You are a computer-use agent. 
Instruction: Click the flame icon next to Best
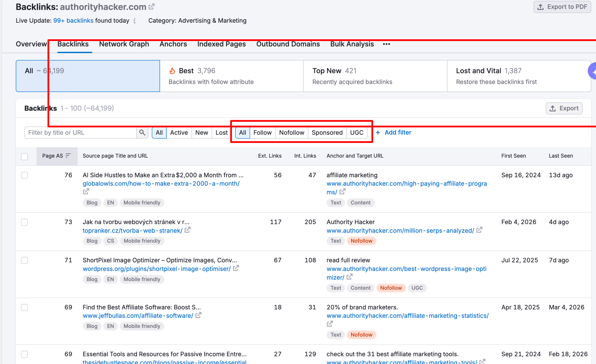(x=173, y=70)
